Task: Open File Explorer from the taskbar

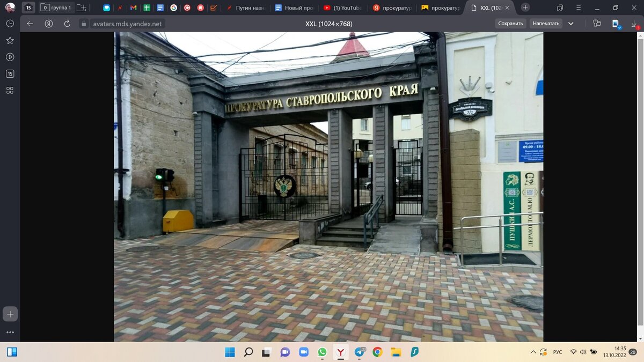Action: tap(396, 352)
